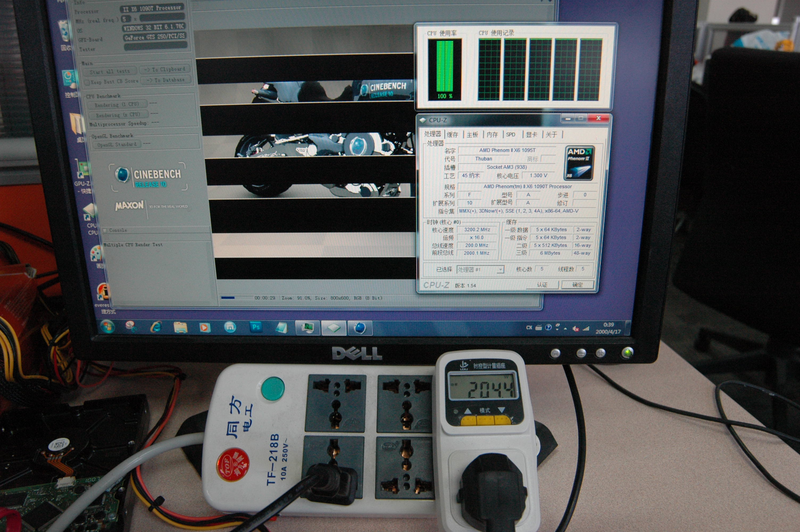Click the 1.300 V core voltage value
This screenshot has height=532, width=800.
(x=538, y=175)
